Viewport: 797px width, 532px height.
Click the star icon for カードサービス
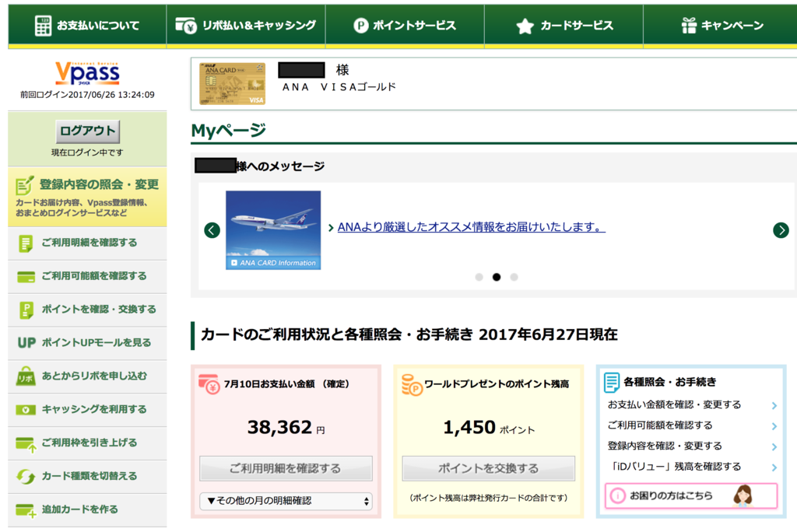click(525, 26)
